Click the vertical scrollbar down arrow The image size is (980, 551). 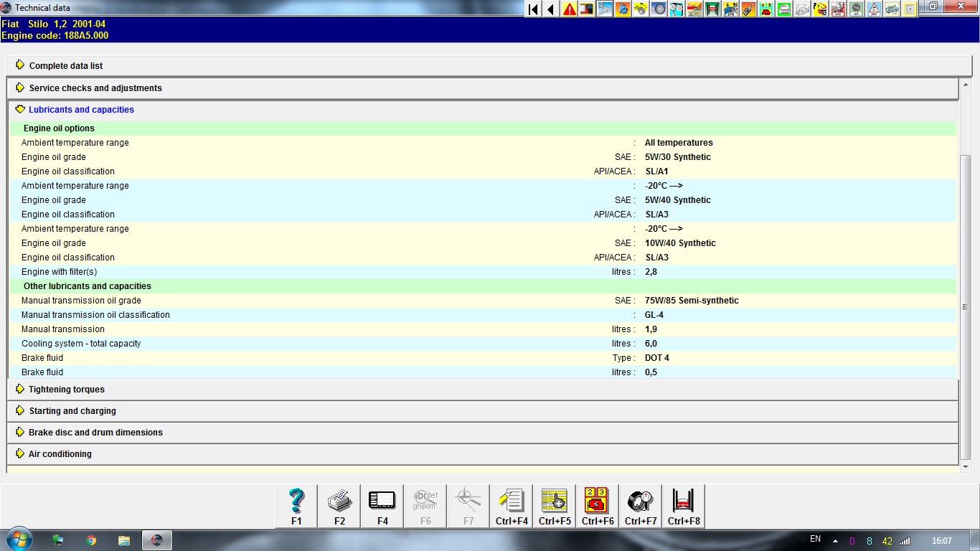click(x=966, y=467)
